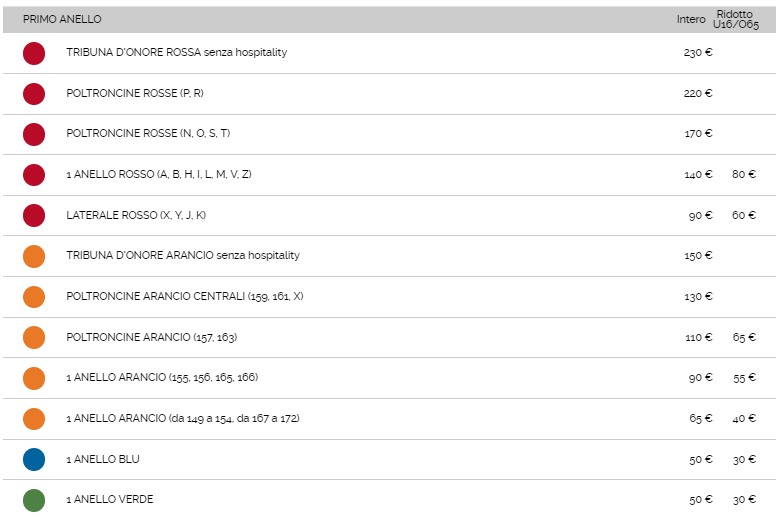
Task: Click the Primo Anello header title
Action: click(62, 19)
